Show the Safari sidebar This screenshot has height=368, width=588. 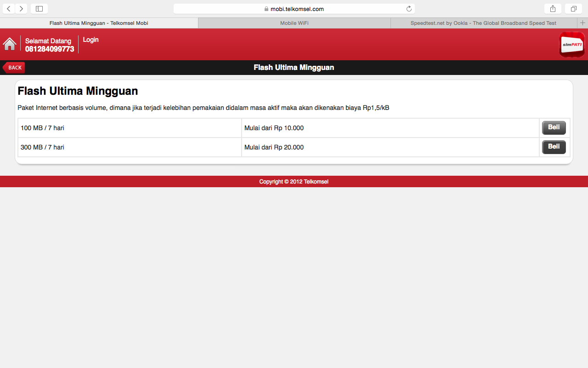(39, 9)
